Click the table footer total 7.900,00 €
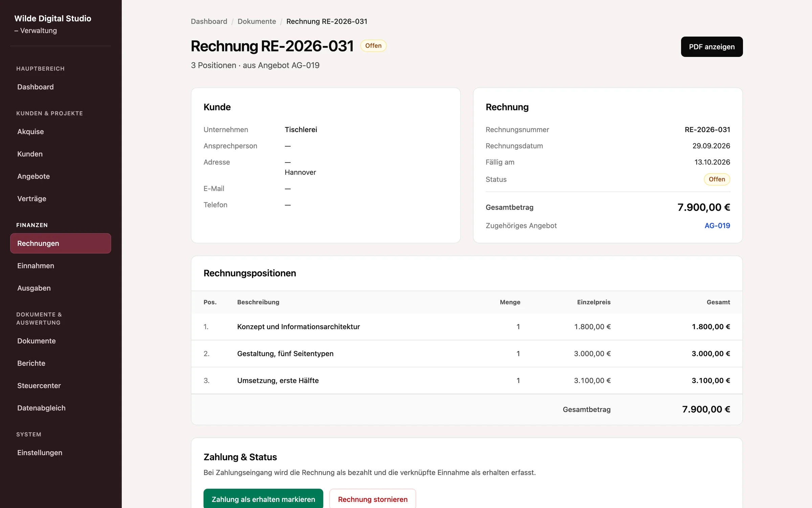Image resolution: width=812 pixels, height=508 pixels. coord(706,409)
